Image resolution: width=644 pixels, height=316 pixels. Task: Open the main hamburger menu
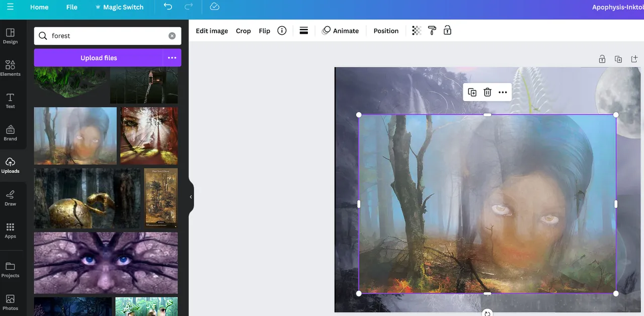(x=10, y=7)
